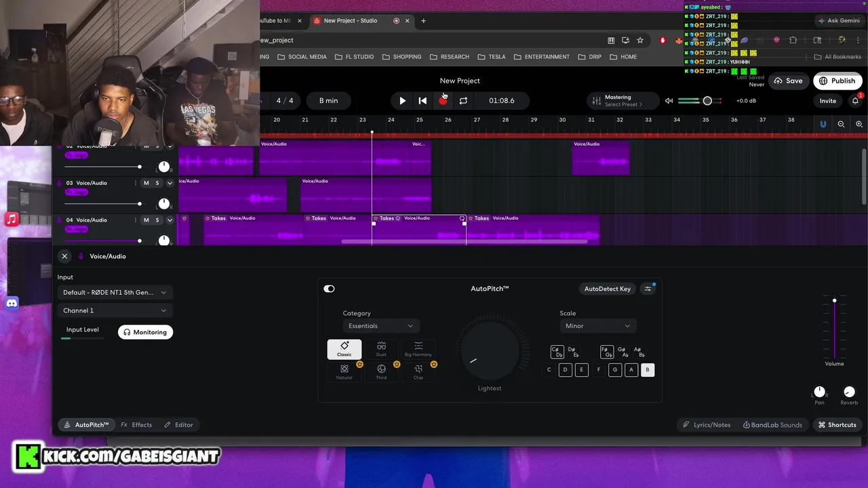Open the browser extensions puzzle icon

point(793,40)
